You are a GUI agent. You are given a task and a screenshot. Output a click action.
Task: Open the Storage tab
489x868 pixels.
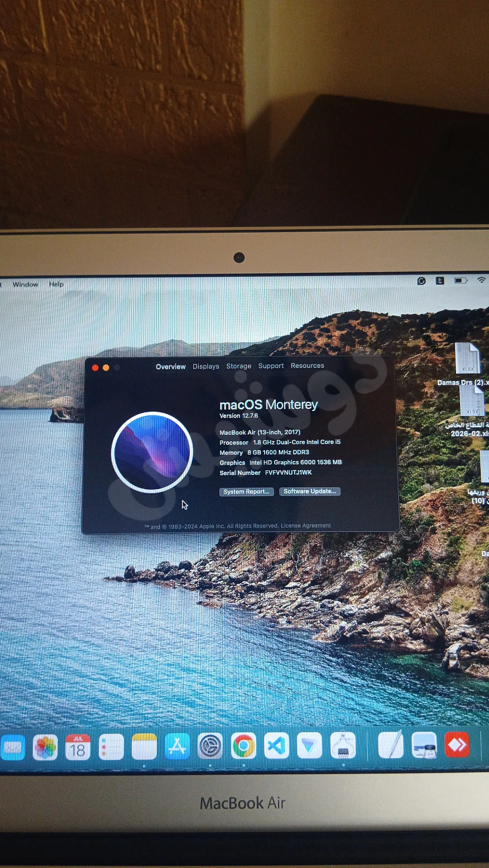(238, 366)
